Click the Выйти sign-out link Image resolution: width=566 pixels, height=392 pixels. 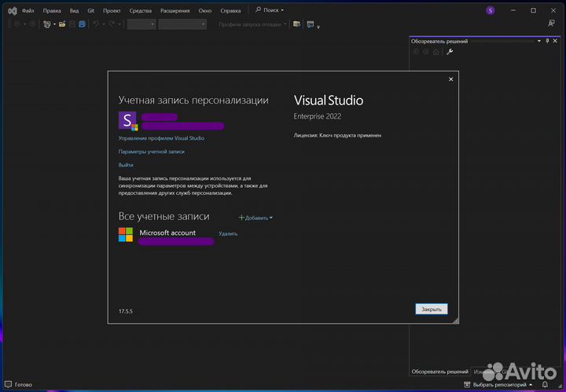(126, 165)
